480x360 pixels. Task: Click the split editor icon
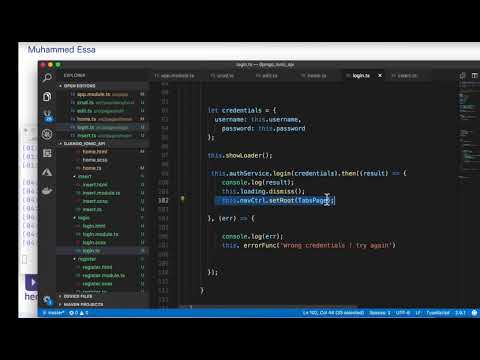click(475, 76)
